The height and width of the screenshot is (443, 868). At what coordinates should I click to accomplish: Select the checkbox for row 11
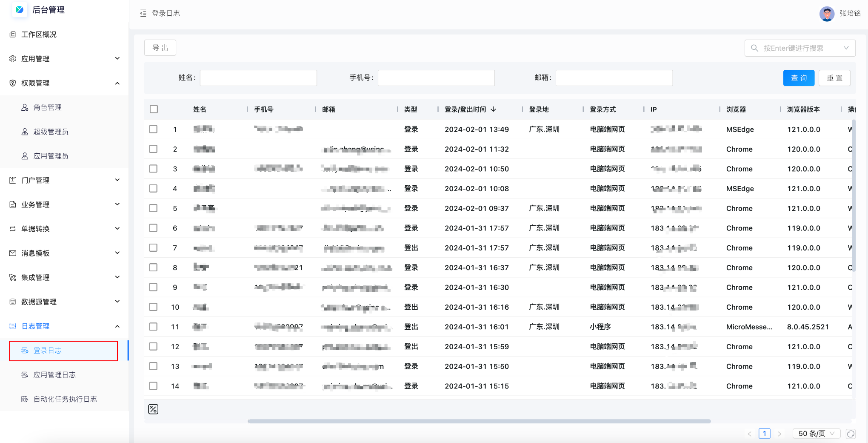coord(154,327)
